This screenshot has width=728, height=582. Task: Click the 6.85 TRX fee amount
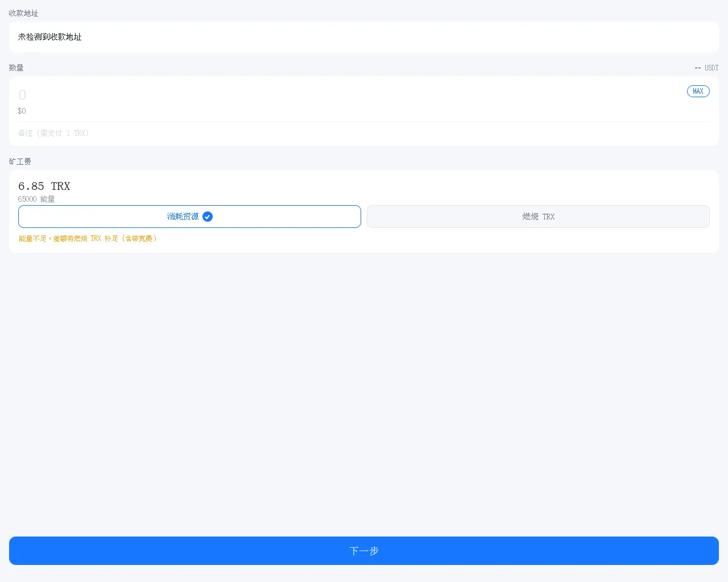point(32,186)
